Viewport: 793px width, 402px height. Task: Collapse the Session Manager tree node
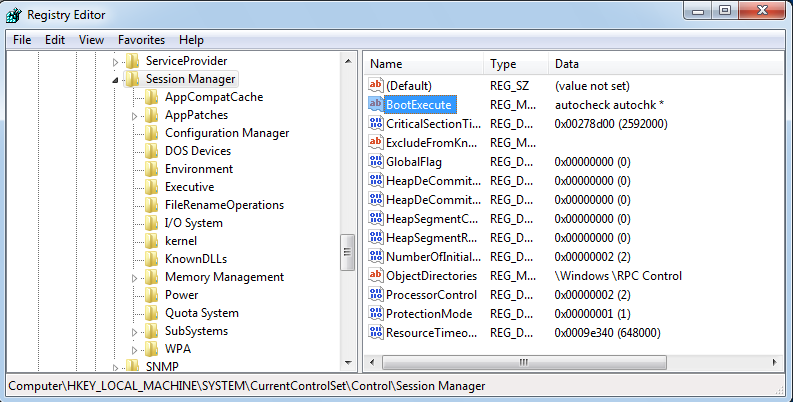pyautogui.click(x=115, y=80)
